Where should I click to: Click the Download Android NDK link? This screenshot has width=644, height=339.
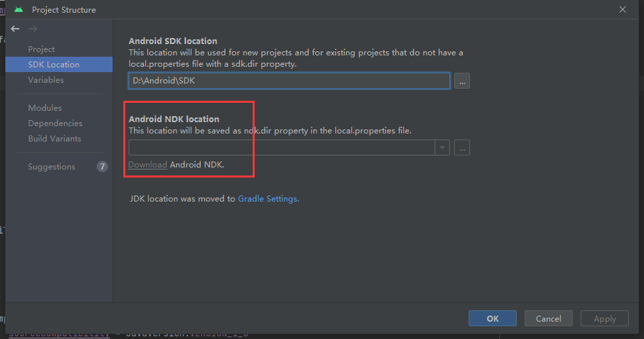[x=147, y=164]
